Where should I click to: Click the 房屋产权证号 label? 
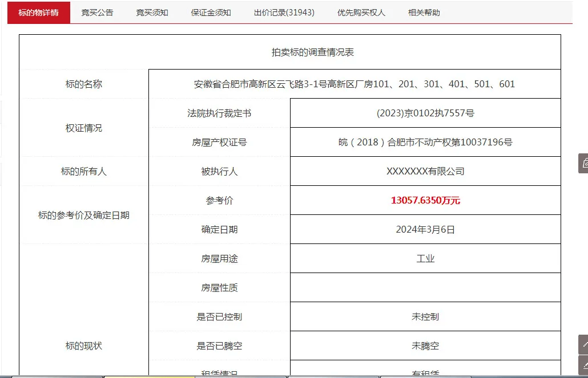(x=219, y=143)
